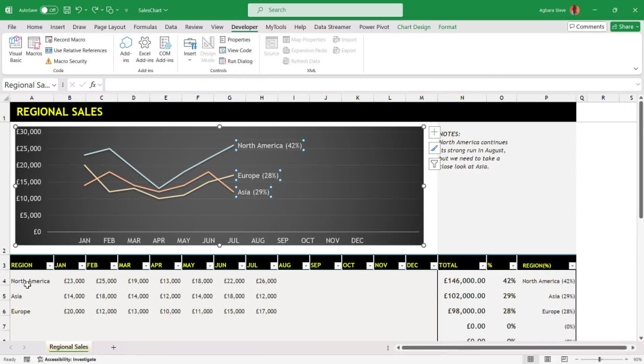Image resolution: width=644 pixels, height=364 pixels.
Task: Switch to the Data tab
Action: click(x=171, y=26)
